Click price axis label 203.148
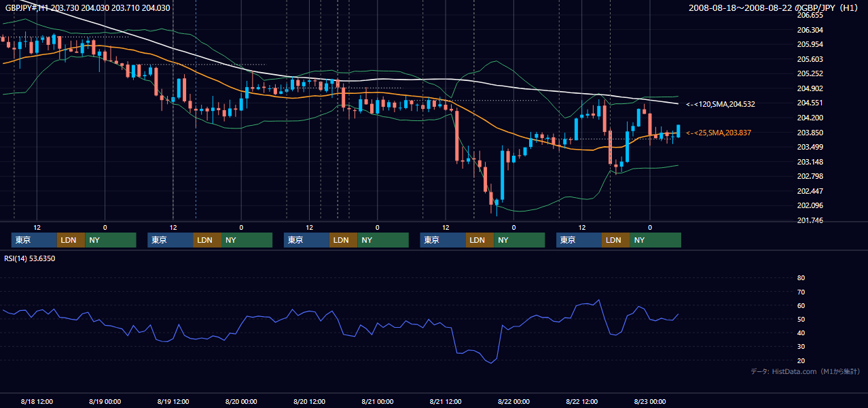Screen dimensions: 868x408 pos(810,162)
